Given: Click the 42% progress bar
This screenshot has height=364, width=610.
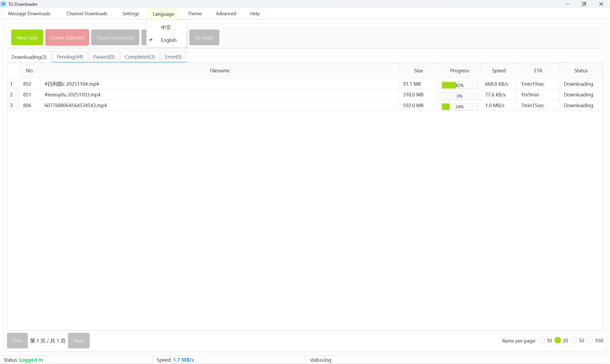Looking at the screenshot, I should [459, 85].
